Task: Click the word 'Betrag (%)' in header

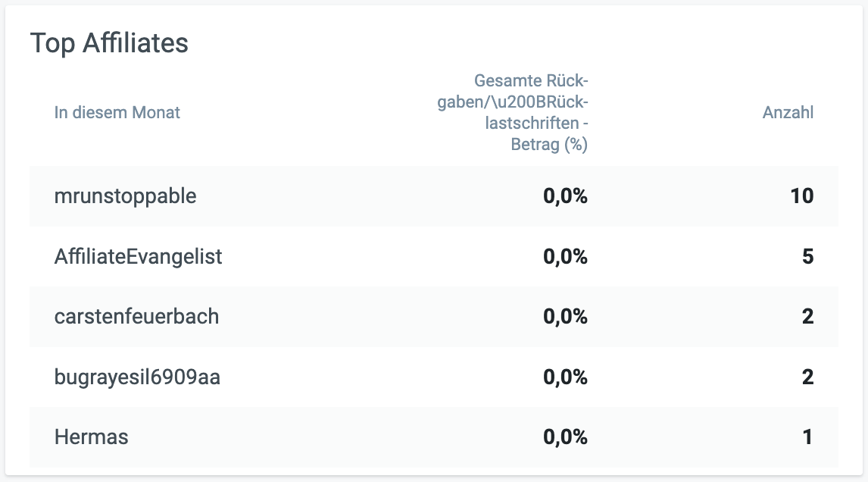Action: tap(549, 145)
